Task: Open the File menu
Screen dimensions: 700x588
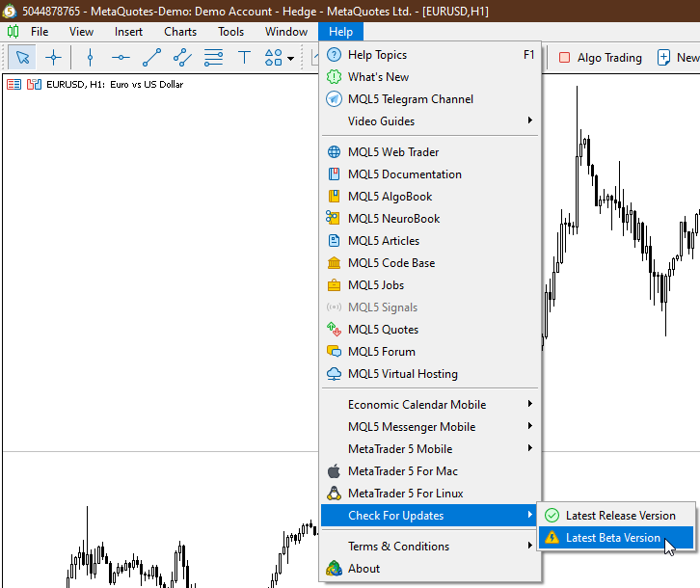Action: tap(40, 32)
